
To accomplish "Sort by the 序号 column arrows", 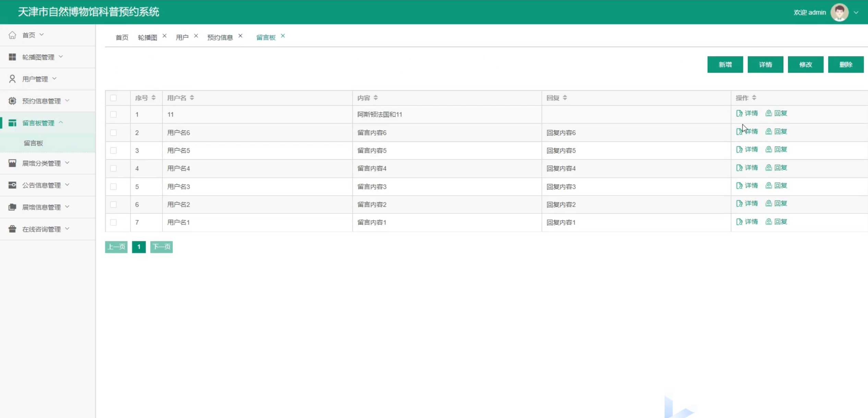I will [154, 98].
